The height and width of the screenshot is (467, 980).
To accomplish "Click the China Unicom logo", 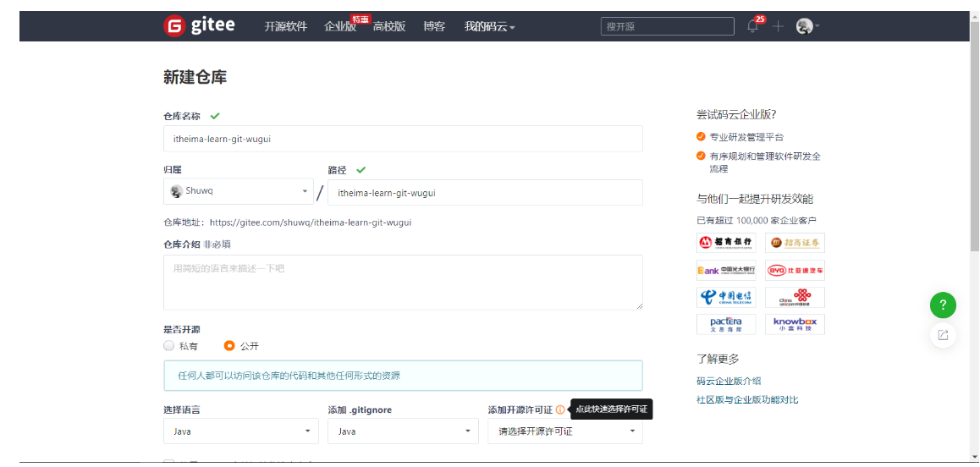I will pyautogui.click(x=795, y=297).
